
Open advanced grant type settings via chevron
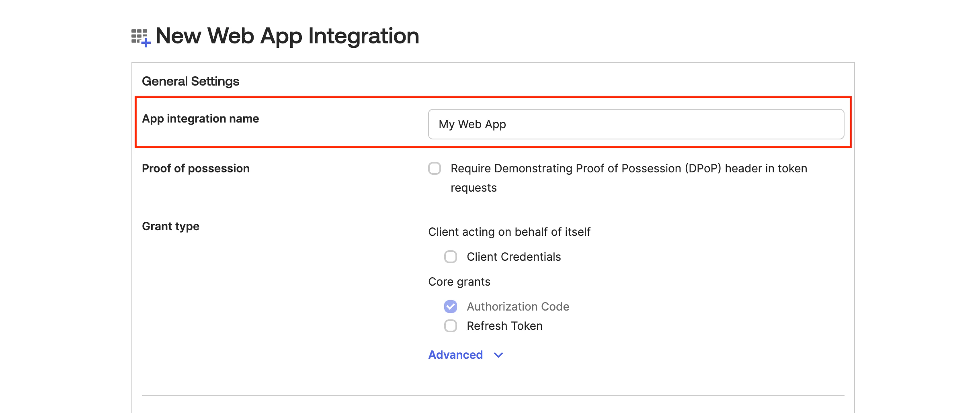point(498,355)
